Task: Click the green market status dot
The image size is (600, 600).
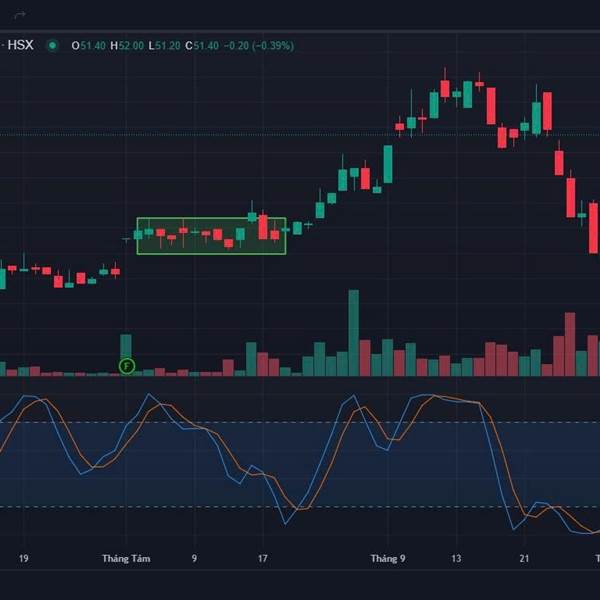Action: pos(52,46)
